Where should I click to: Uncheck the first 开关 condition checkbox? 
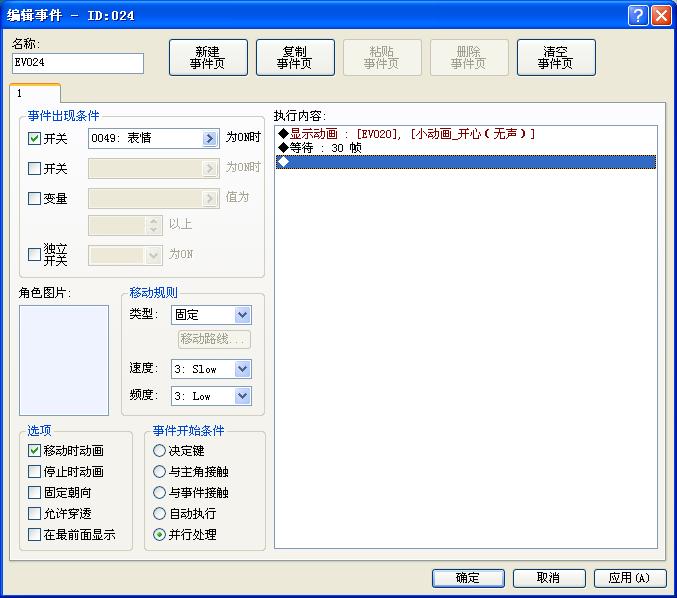[34, 139]
